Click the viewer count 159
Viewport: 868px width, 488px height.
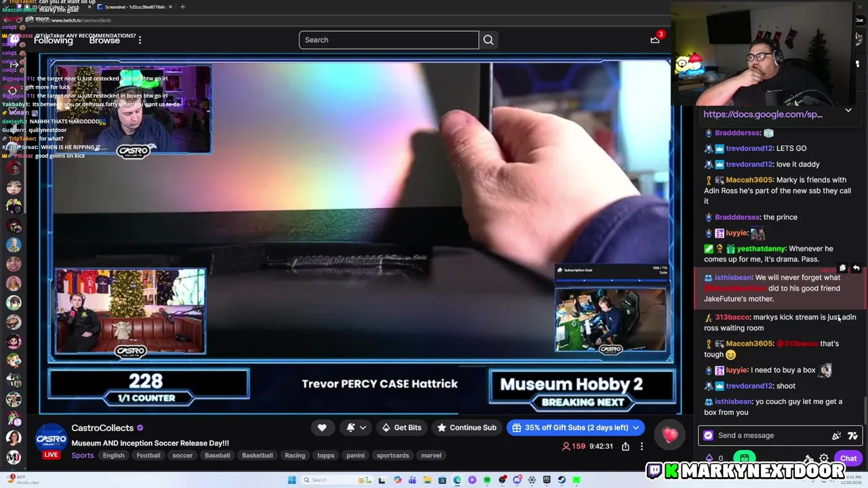click(574, 447)
